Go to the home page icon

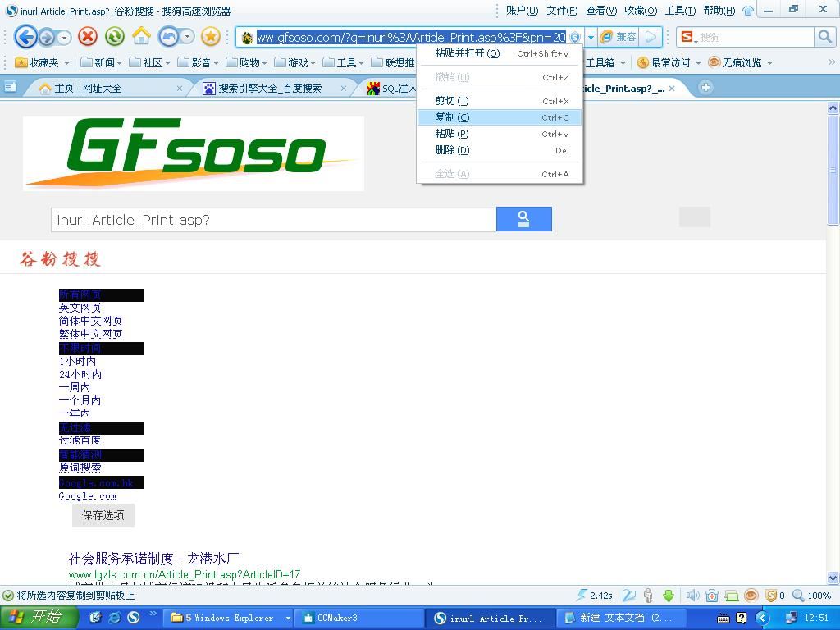141,36
